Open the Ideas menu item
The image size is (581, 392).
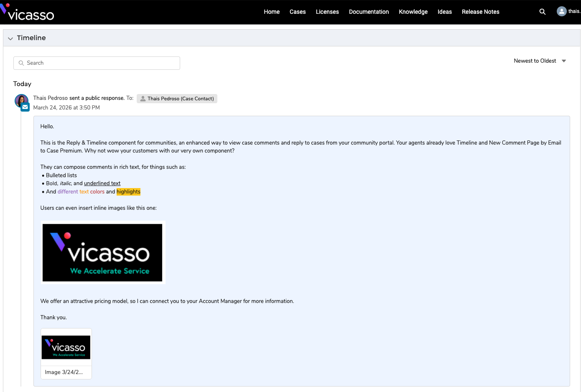(x=445, y=12)
